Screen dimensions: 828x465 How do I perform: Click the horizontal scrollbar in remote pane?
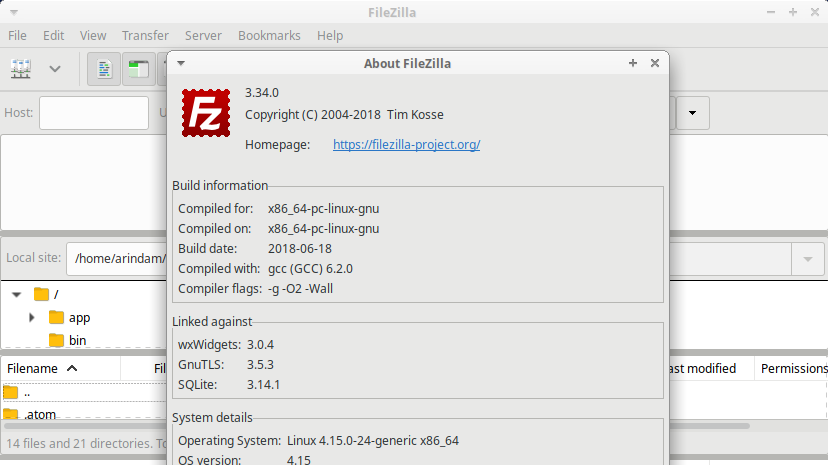tap(709, 426)
